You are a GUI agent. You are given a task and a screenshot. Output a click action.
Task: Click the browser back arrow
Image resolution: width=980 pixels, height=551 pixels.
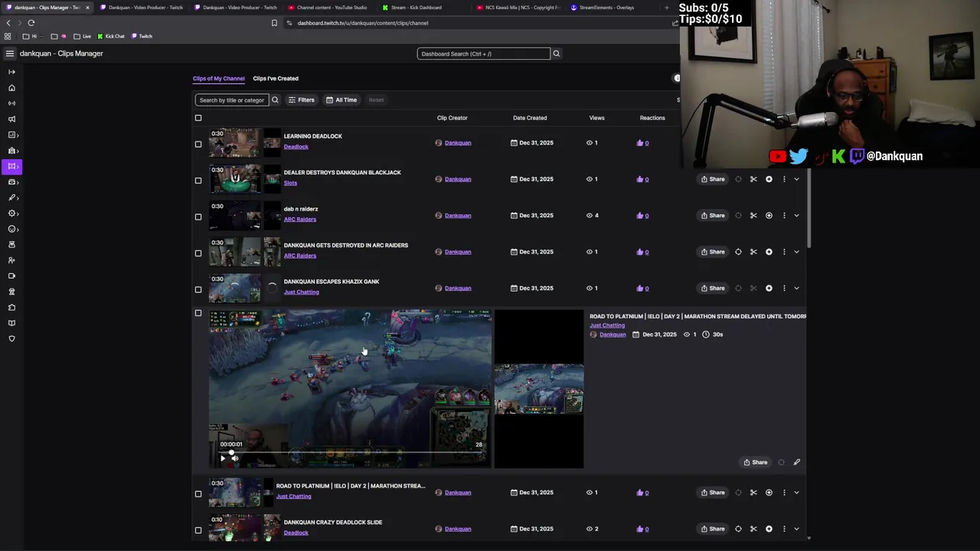tap(8, 23)
